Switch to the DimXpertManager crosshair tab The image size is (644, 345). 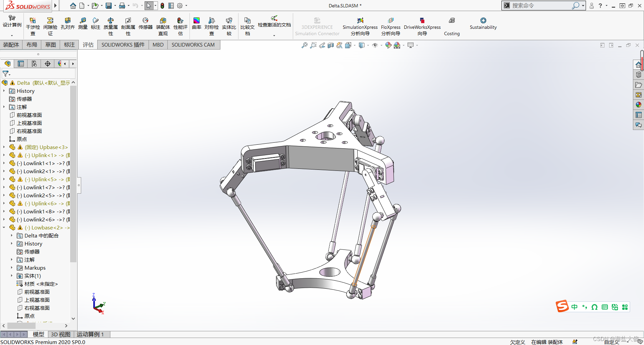click(x=48, y=64)
